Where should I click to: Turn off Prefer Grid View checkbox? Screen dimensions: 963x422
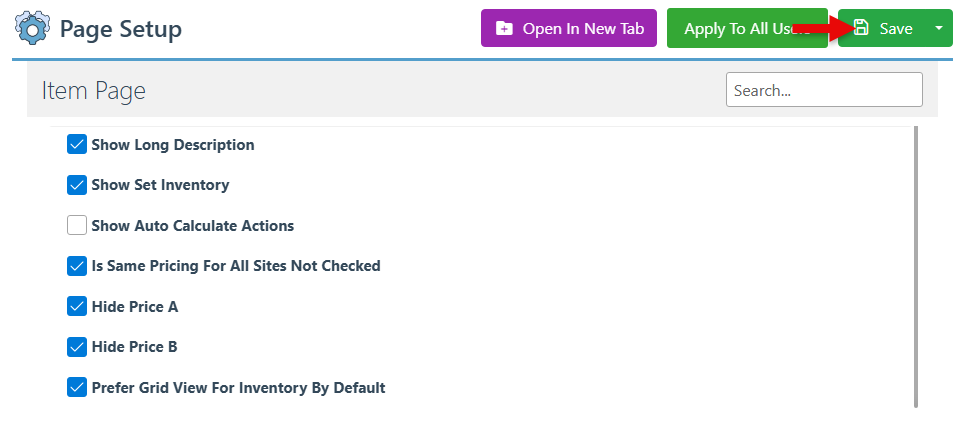[77, 387]
